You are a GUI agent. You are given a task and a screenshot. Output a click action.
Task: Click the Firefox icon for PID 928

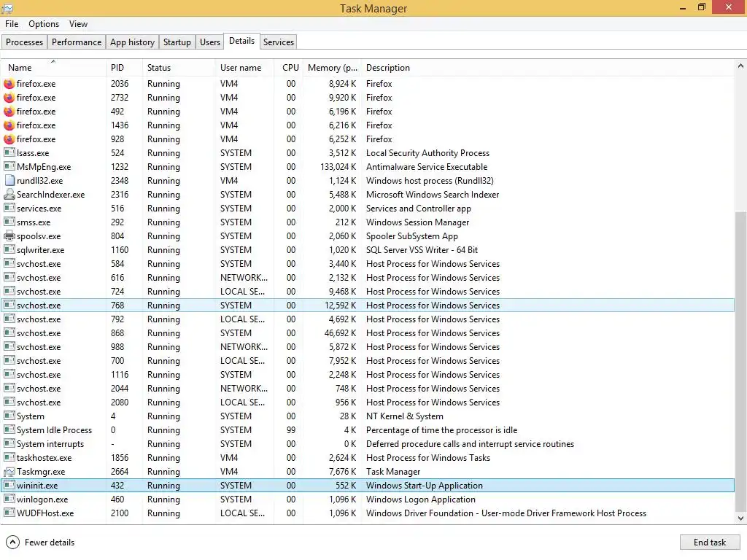pyautogui.click(x=9, y=139)
